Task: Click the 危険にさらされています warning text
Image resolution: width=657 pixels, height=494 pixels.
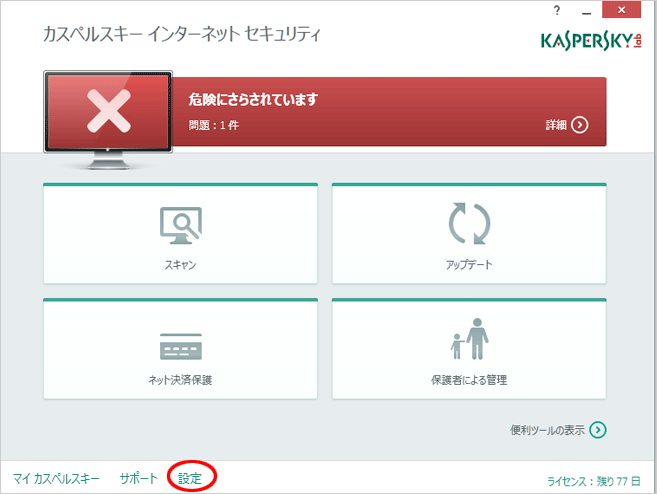Action: (x=253, y=100)
